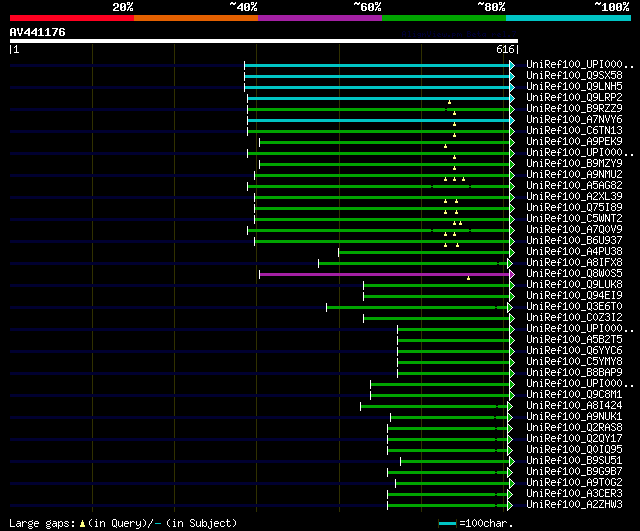Click the green ~80% color scale segment
This screenshot has height=531, width=640.
(444, 18)
